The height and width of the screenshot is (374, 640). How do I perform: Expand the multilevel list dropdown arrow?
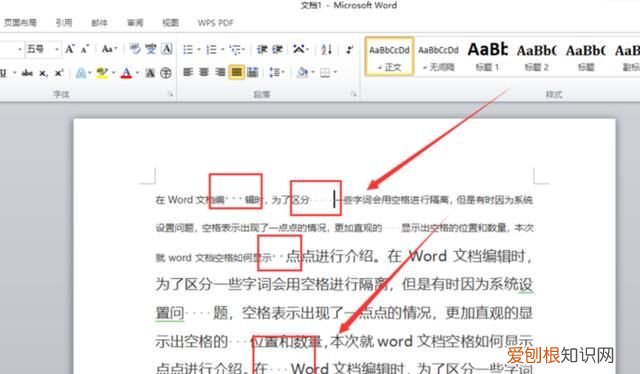pos(244,50)
